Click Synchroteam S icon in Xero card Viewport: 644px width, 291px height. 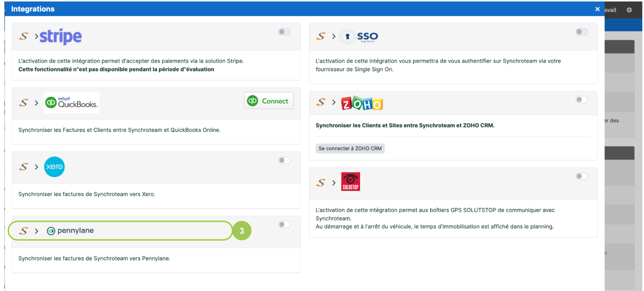pos(24,167)
